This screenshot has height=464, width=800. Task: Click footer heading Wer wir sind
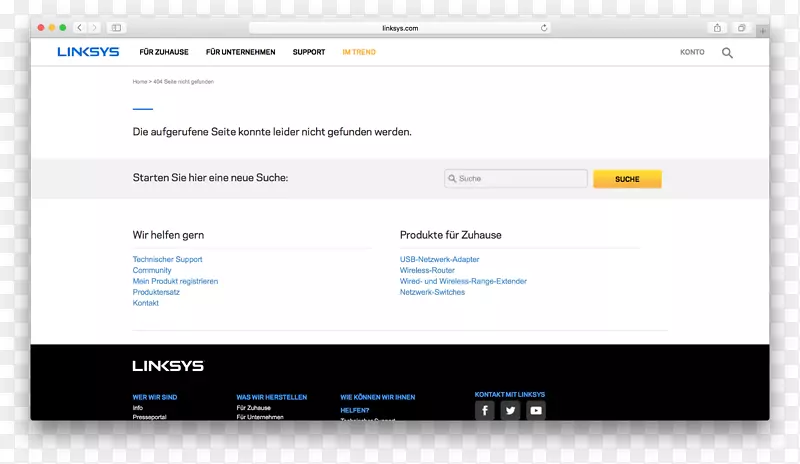(x=155, y=397)
